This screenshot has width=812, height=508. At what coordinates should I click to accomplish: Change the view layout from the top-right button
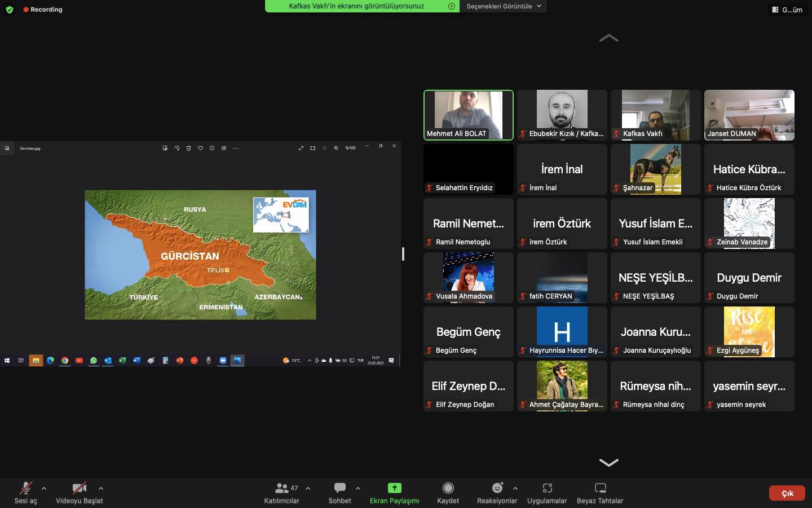coord(787,10)
